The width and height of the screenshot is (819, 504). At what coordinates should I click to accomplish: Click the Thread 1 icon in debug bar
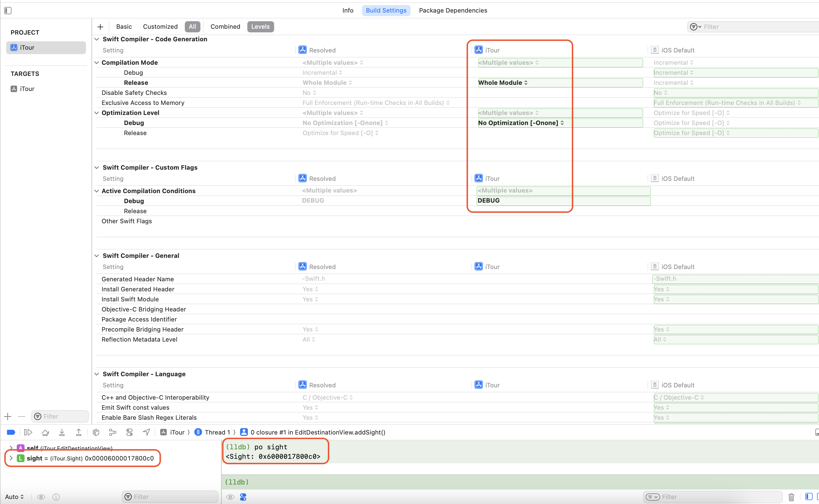198,432
